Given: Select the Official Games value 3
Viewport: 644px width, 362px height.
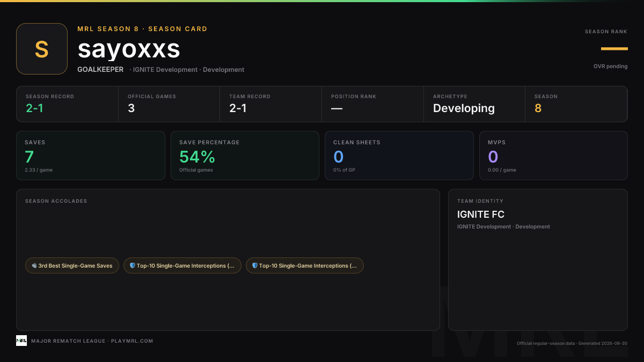Looking at the screenshot, I should [x=131, y=108].
